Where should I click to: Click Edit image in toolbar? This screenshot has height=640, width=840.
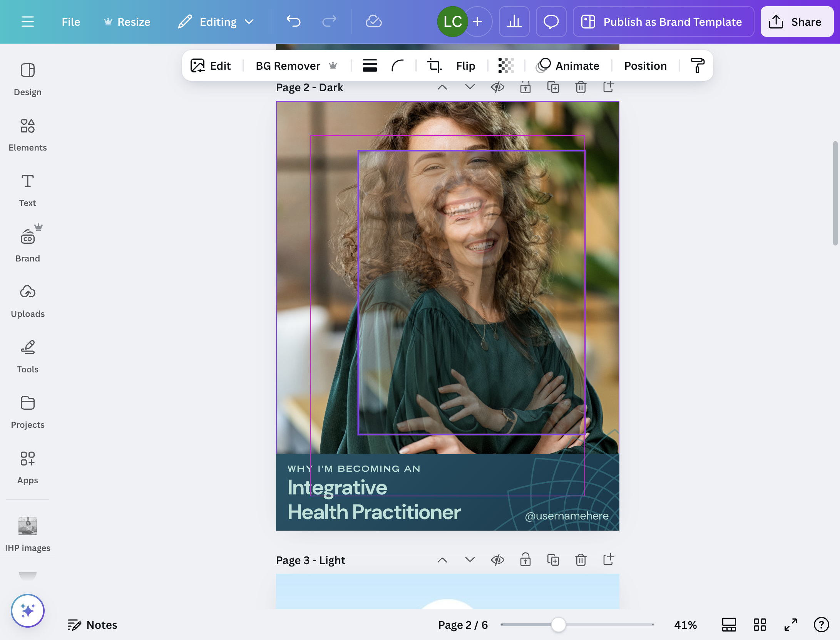click(211, 66)
